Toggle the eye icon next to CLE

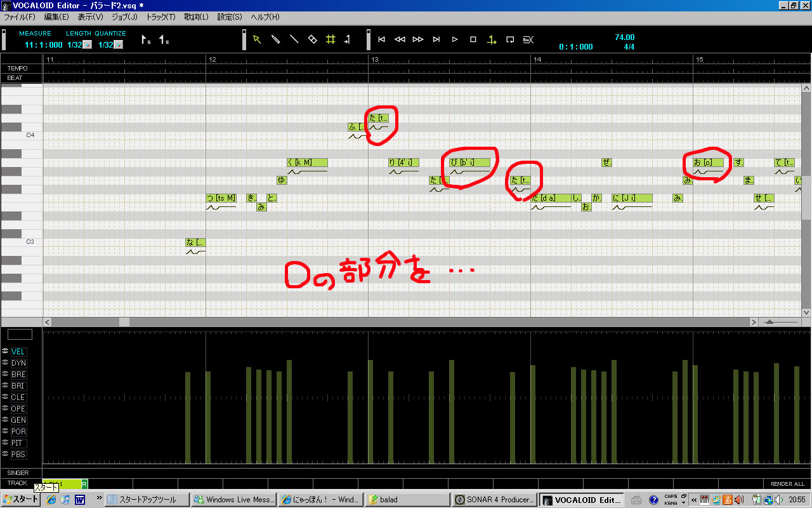(5, 397)
